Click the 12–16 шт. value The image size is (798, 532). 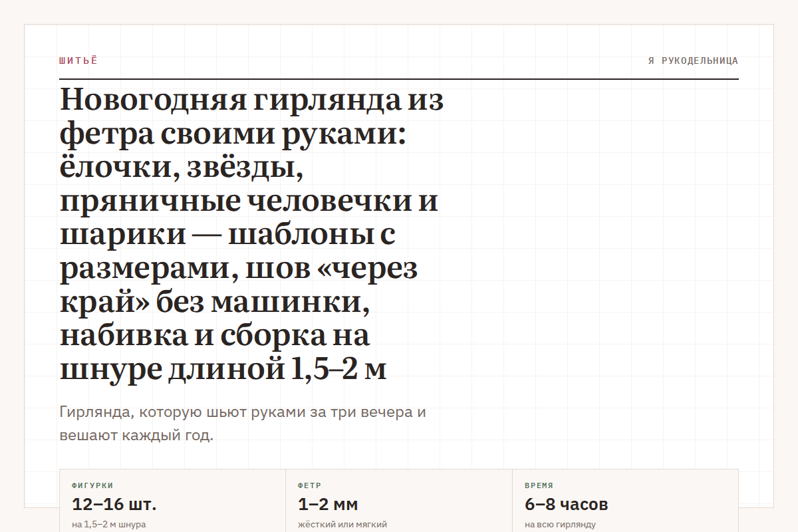pos(114,504)
